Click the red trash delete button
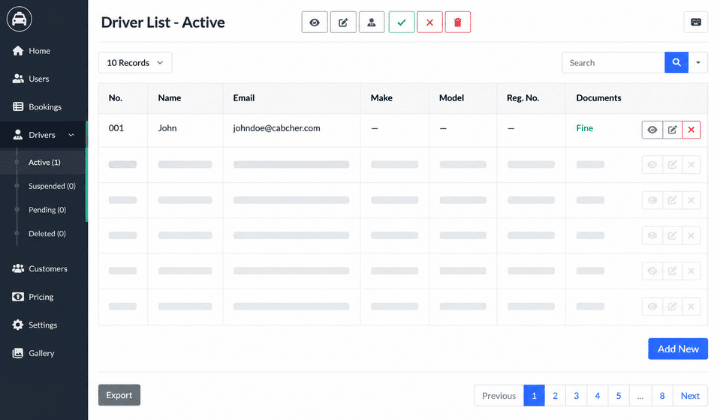The image size is (720, 420). pos(458,22)
